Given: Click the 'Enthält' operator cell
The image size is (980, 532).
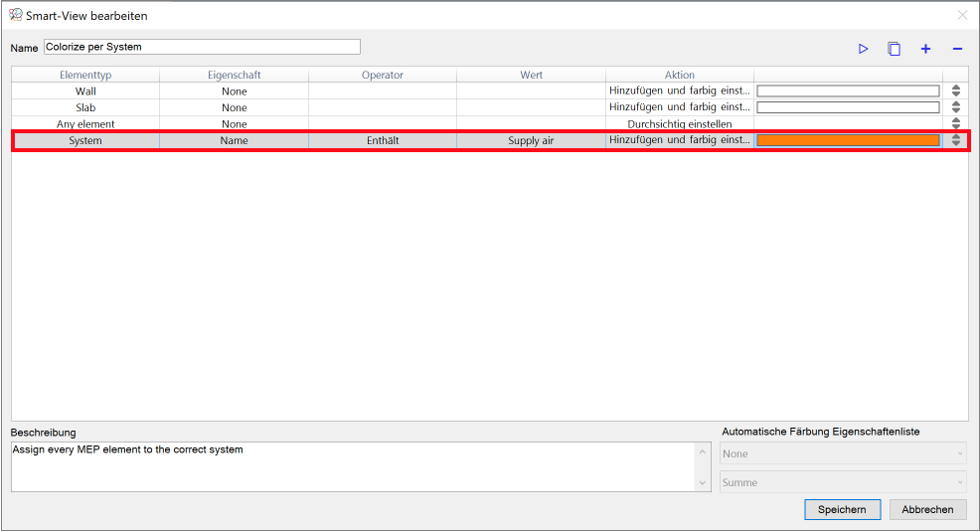Looking at the screenshot, I should (x=383, y=140).
